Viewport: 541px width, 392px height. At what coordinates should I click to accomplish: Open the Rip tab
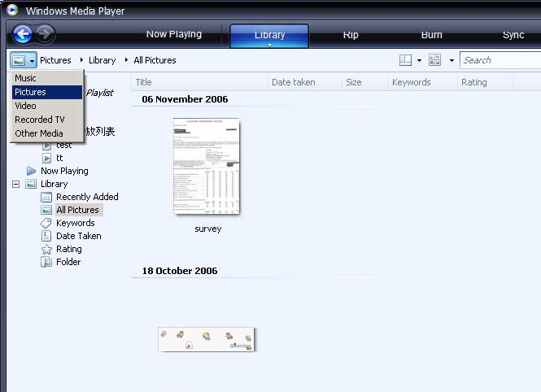click(x=351, y=34)
